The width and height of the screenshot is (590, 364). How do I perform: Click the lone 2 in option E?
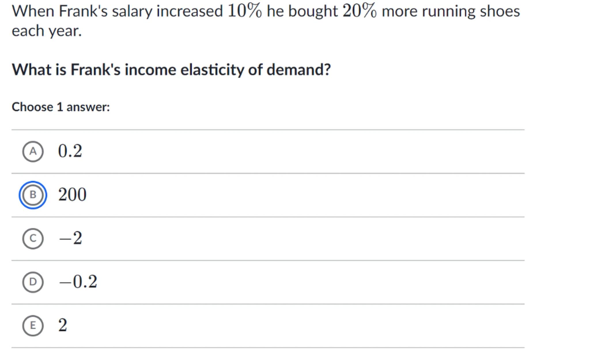coord(63,325)
